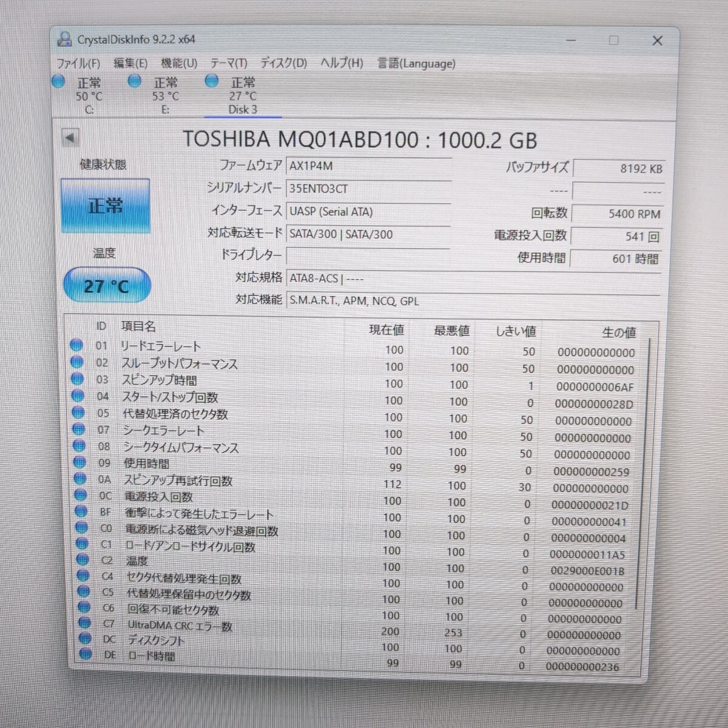Click status dot of attribute 08 シークタイムパフォーマンス
This screenshot has width=728, height=728.
79,446
